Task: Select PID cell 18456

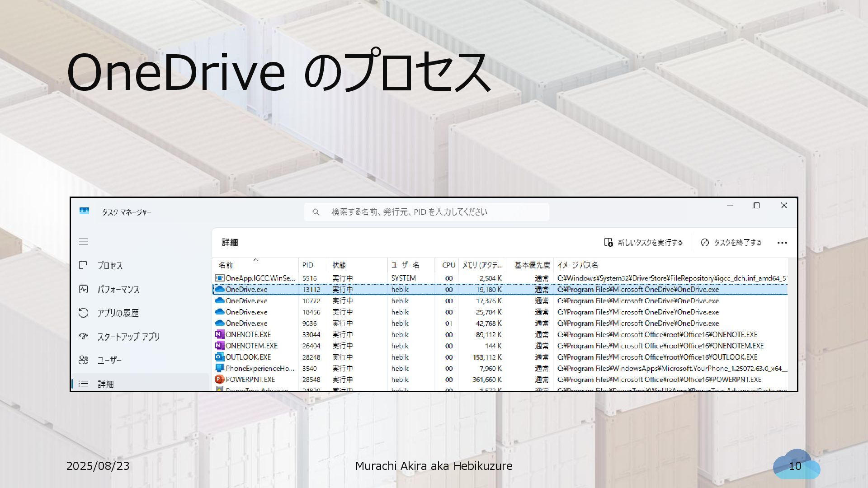Action: [311, 312]
